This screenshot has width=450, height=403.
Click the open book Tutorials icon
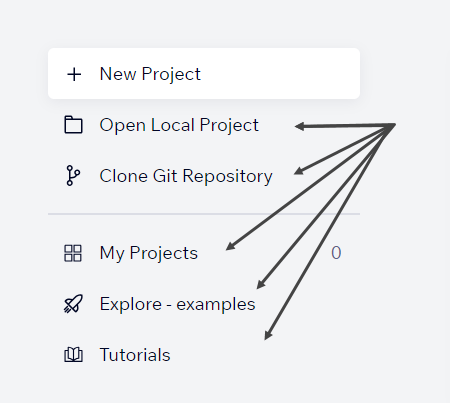pos(73,355)
